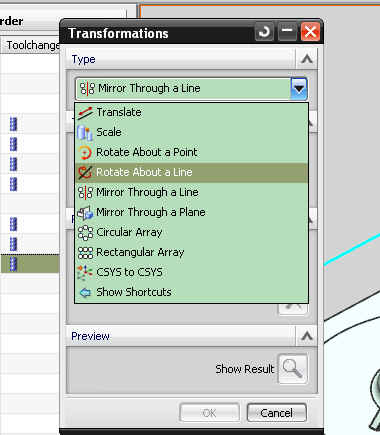This screenshot has height=435, width=380.
Task: Click the Show Result magnifier button
Action: [x=292, y=369]
